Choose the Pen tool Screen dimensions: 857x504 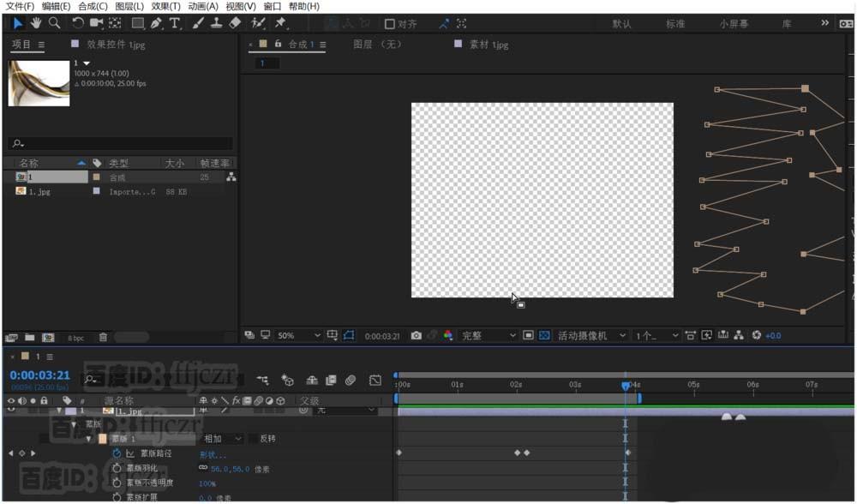click(156, 23)
